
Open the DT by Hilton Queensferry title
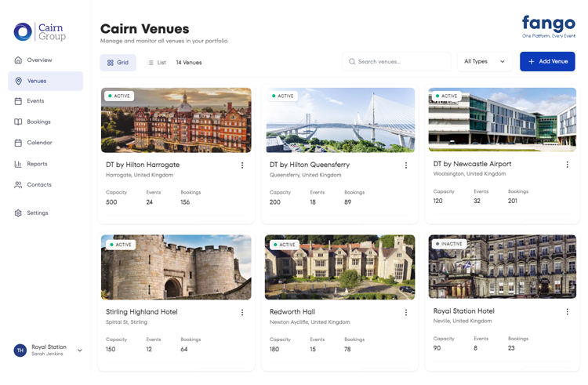(x=310, y=165)
